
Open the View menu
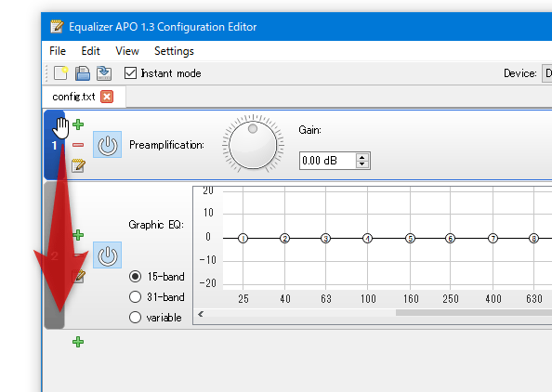tap(127, 51)
